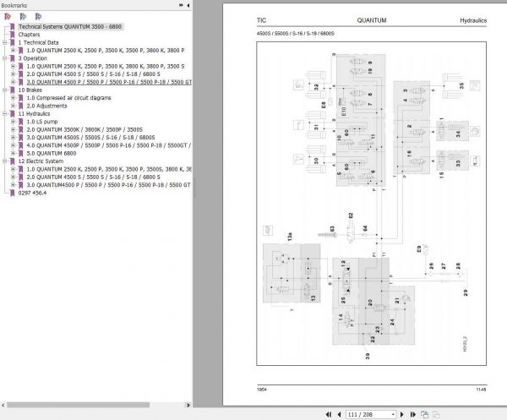This screenshot has width=507, height=420.
Task: Open Technical Systems QUANTUM 3500 - 6800 bookmark
Action: pos(70,26)
